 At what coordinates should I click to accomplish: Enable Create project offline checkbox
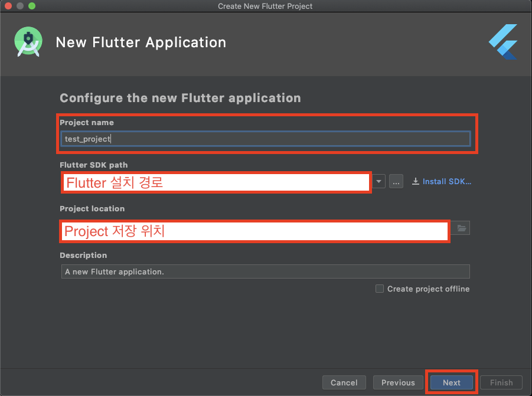point(380,289)
